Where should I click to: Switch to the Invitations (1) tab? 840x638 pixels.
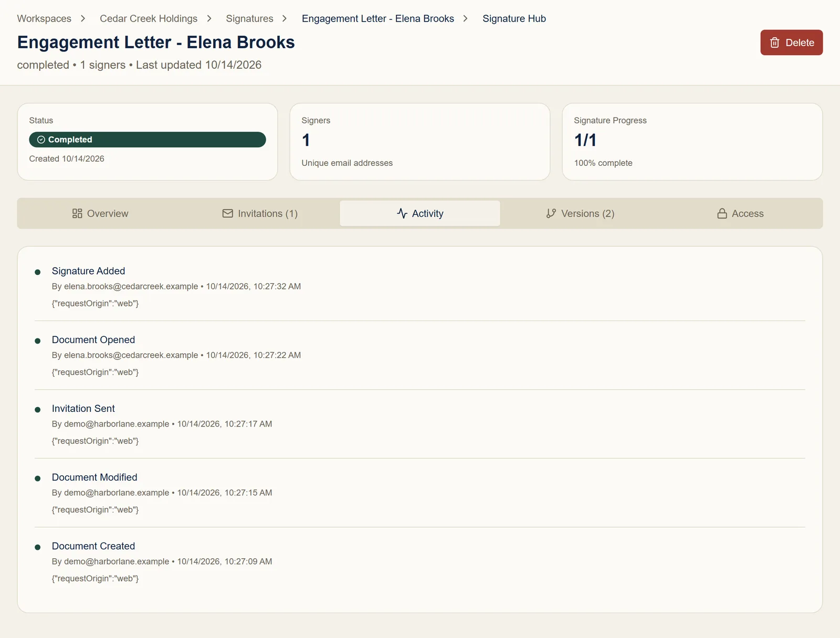pos(260,214)
